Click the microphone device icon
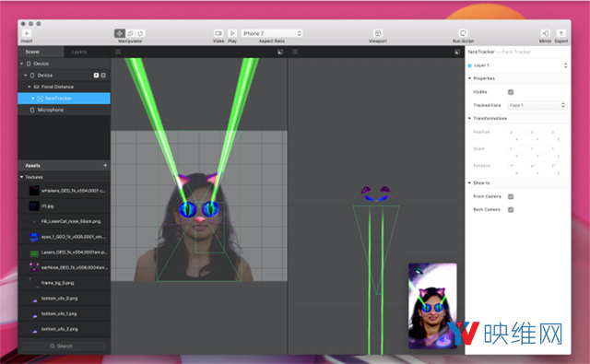 tap(32, 111)
